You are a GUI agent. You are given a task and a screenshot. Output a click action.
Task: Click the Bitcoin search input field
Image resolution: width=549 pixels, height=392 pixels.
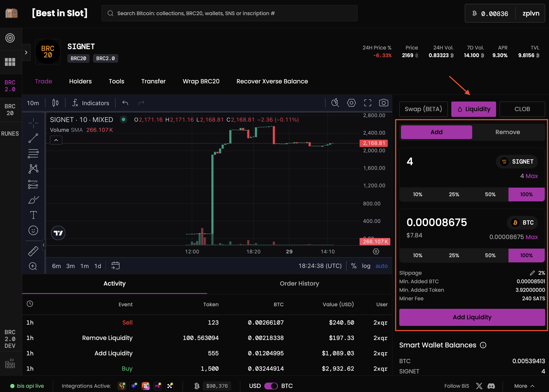(x=229, y=13)
